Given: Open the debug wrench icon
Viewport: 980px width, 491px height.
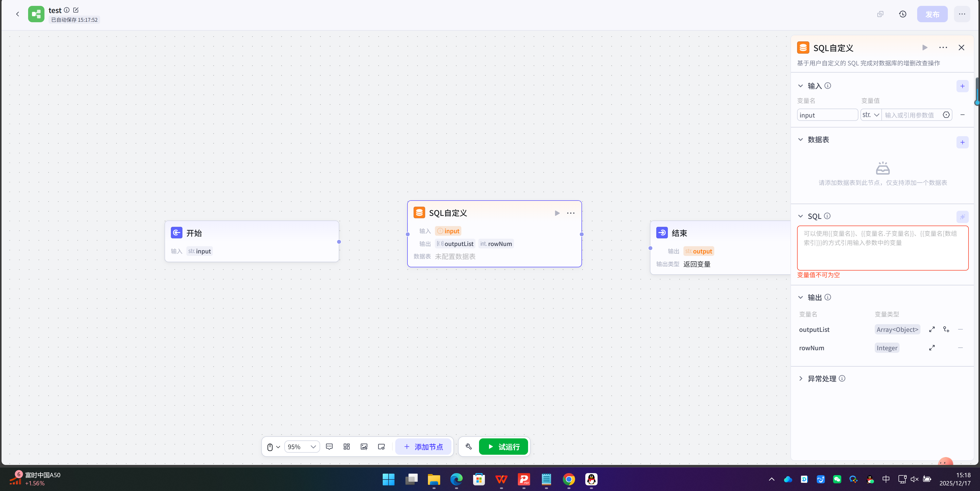Looking at the screenshot, I should [468, 447].
